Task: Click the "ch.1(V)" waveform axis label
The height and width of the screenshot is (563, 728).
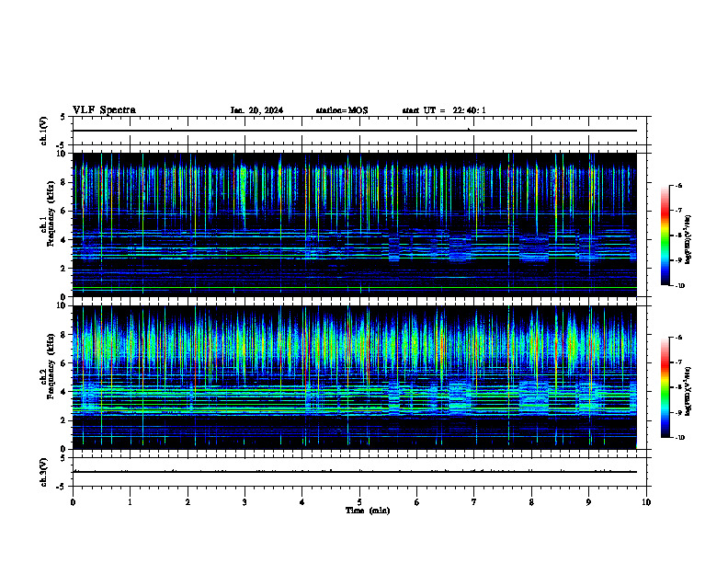Action: 44,131
